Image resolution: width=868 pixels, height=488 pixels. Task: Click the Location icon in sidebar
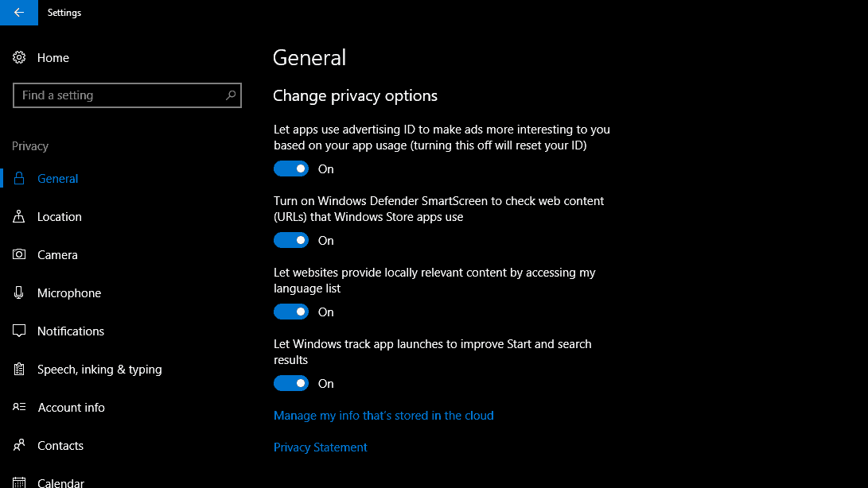click(x=20, y=217)
